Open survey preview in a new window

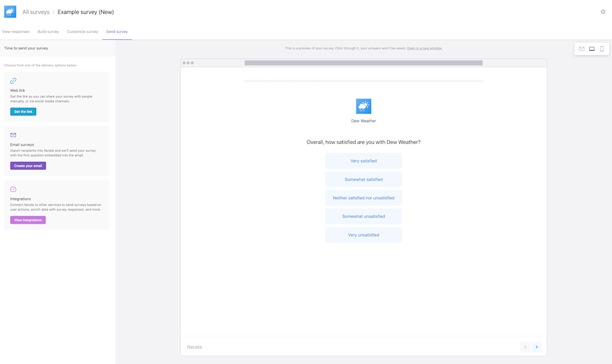tap(424, 48)
